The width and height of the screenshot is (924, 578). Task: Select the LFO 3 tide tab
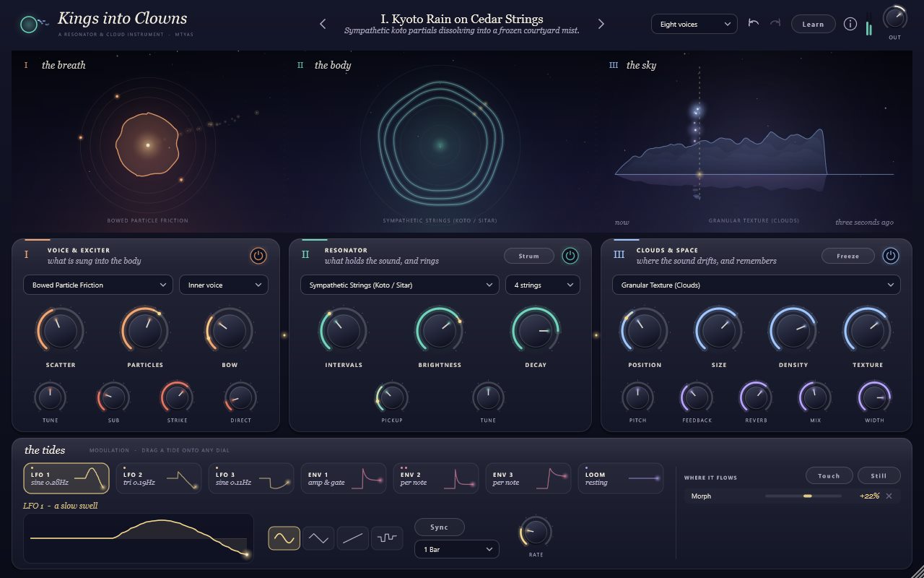pyautogui.click(x=251, y=478)
